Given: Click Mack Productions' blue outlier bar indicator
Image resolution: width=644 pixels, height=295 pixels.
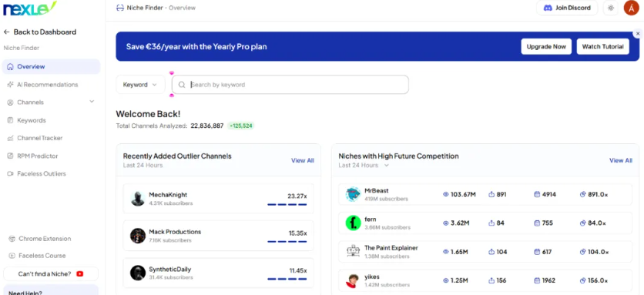Looking at the screenshot, I should tap(287, 242).
